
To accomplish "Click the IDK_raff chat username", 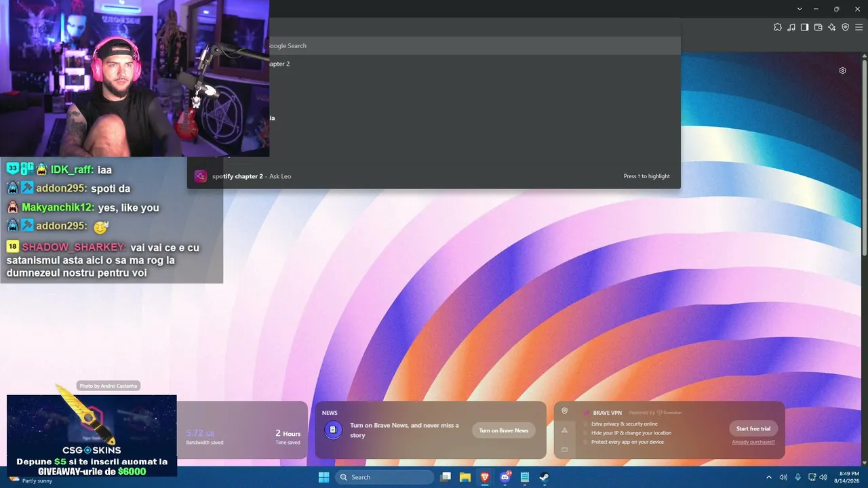I will point(72,169).
